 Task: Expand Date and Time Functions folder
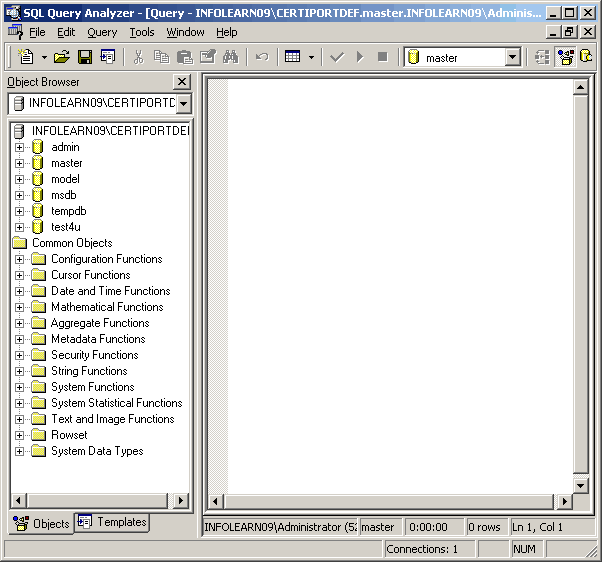[19, 291]
